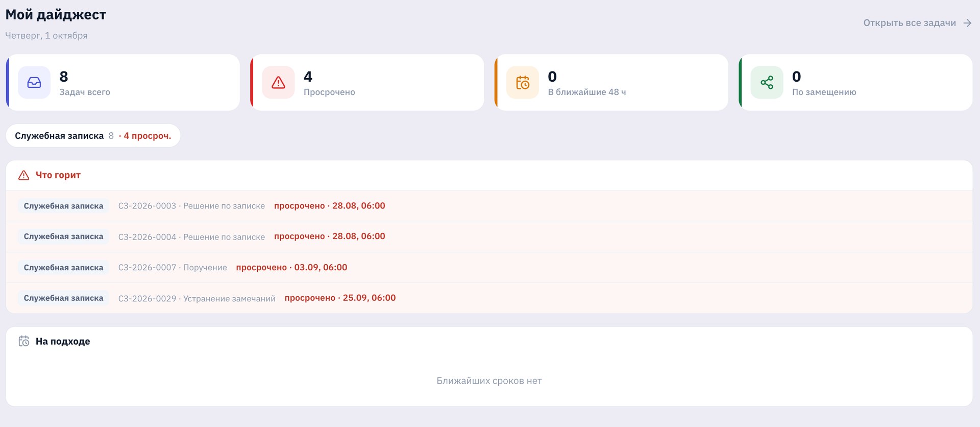The width and height of the screenshot is (980, 427).
Task: Click the date «Четверг, 1 октября»
Action: pos(46,36)
